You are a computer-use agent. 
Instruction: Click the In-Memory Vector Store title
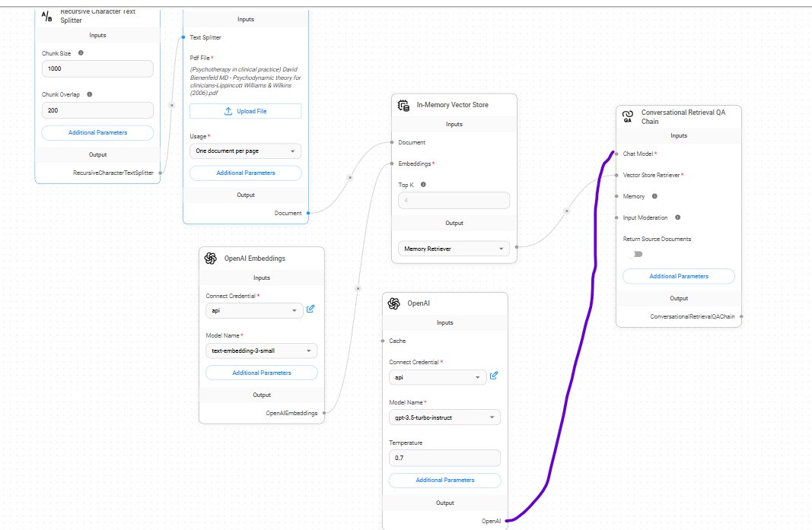pos(452,105)
